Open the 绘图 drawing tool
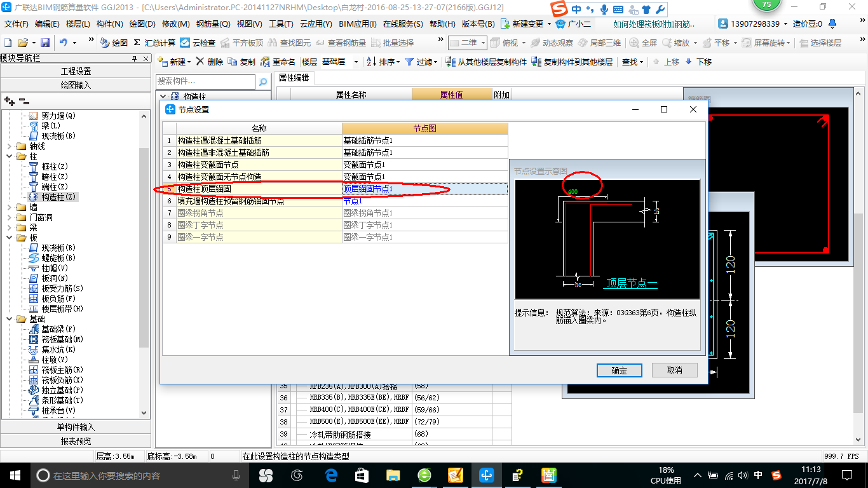Image resolution: width=868 pixels, height=488 pixels. 114,43
